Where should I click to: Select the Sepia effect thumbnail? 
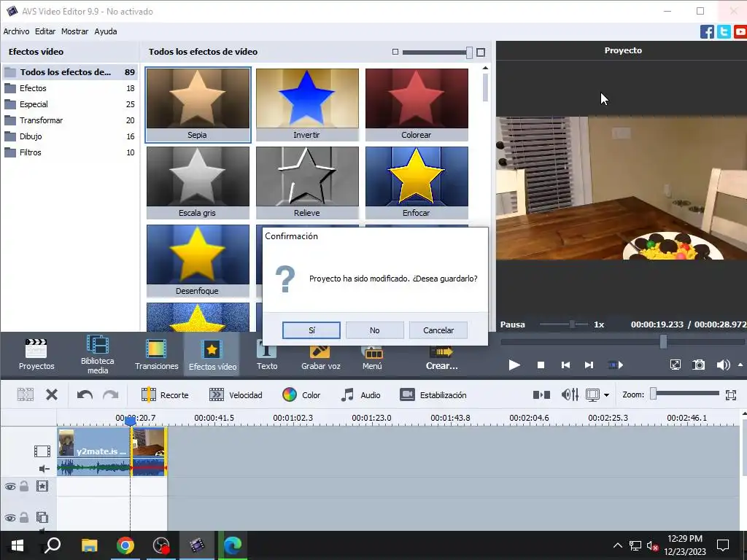pyautogui.click(x=198, y=105)
